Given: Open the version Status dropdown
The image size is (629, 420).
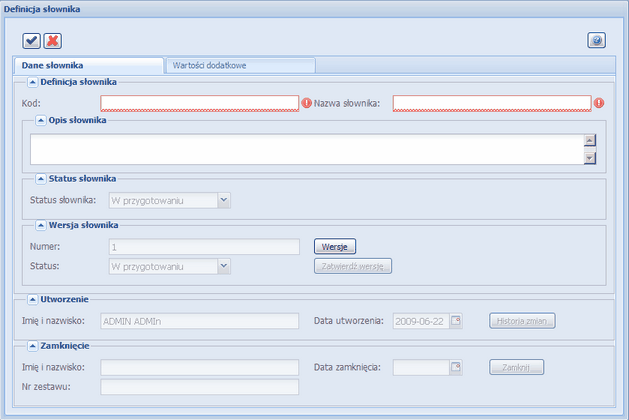Looking at the screenshot, I should pyautogui.click(x=224, y=265).
